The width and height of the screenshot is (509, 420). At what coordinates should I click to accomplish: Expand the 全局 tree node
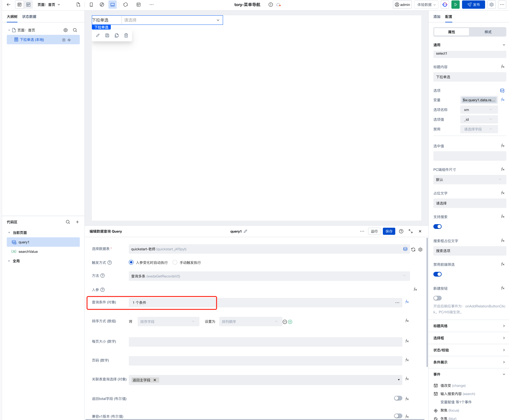point(9,261)
